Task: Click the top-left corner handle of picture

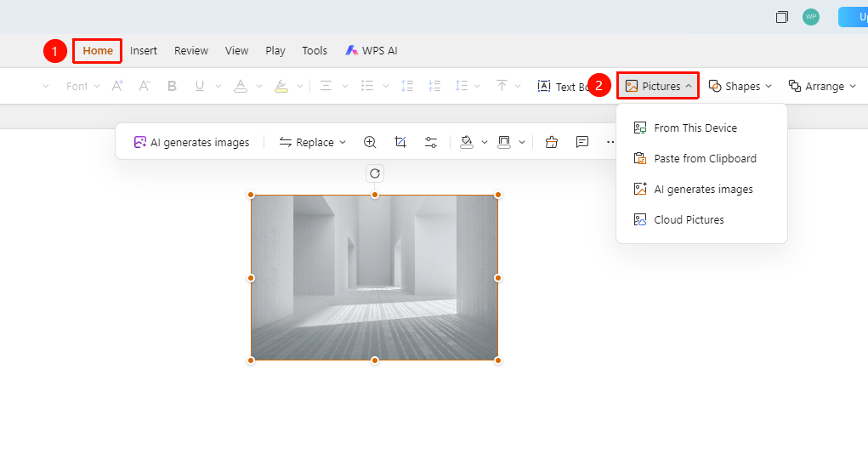Action: coord(251,195)
